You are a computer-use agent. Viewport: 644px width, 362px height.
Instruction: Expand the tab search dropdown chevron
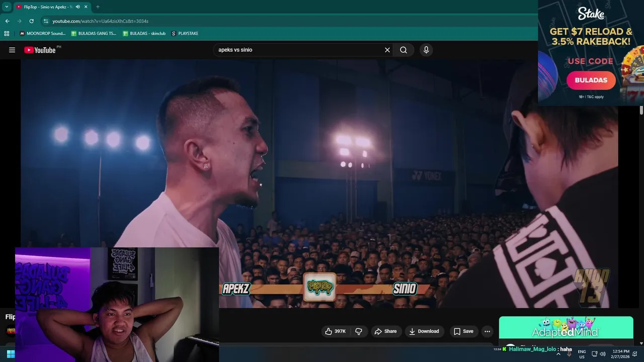7,7
